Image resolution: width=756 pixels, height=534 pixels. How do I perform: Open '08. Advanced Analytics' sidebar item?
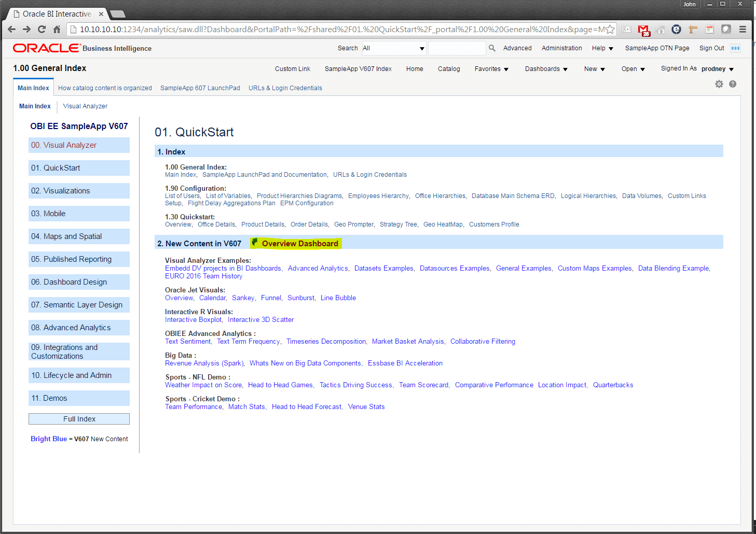[x=79, y=328]
